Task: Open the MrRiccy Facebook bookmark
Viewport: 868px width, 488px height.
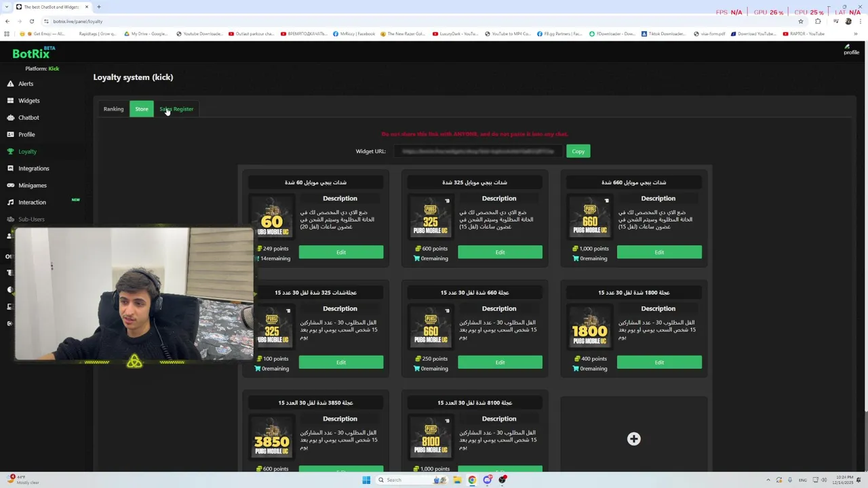Action: tap(354, 34)
